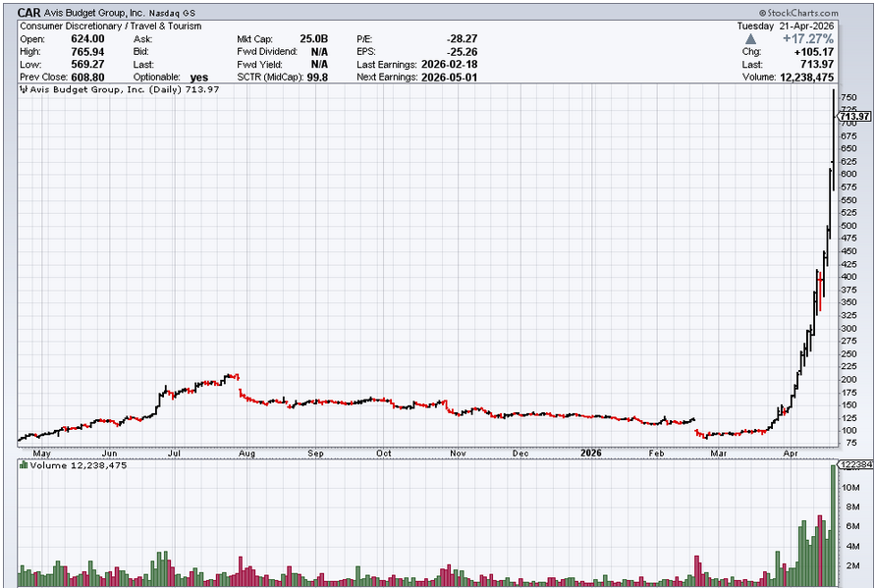Select the Prev Close value 608.80
Image resolution: width=875 pixels, height=588 pixels.
tap(87, 78)
